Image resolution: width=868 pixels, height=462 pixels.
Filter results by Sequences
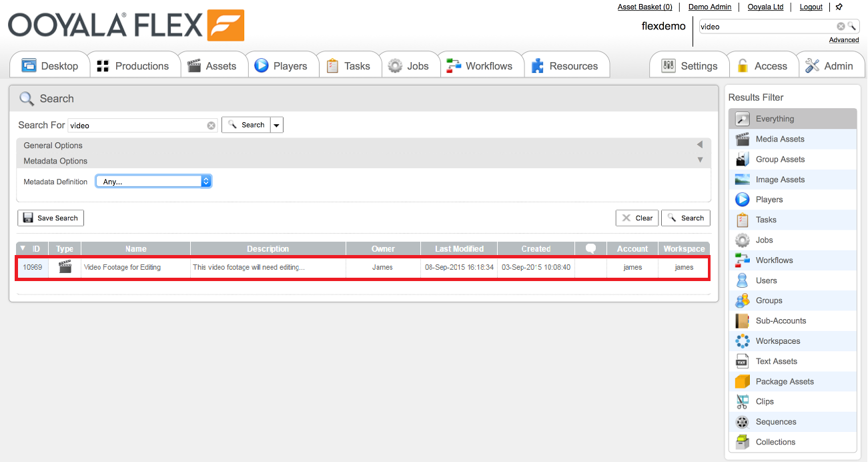click(x=775, y=422)
